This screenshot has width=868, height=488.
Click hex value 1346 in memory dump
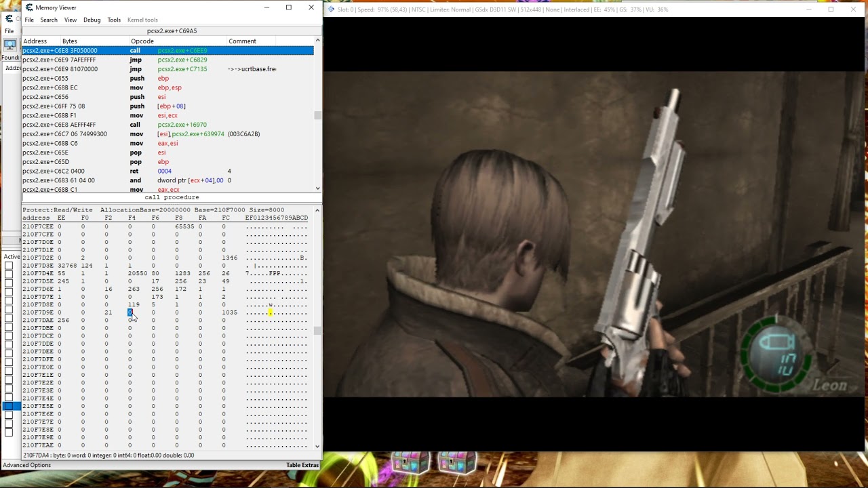(x=229, y=258)
